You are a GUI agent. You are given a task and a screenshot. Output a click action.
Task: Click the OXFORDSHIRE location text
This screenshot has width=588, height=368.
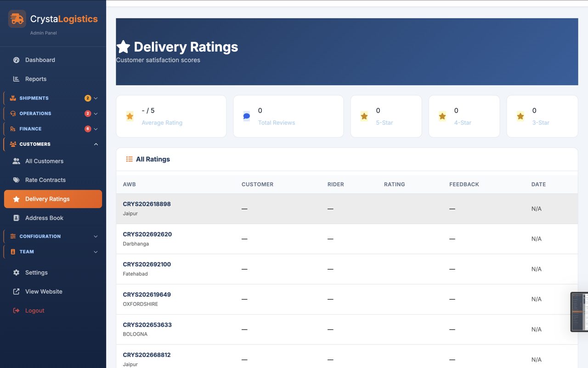[x=141, y=304]
